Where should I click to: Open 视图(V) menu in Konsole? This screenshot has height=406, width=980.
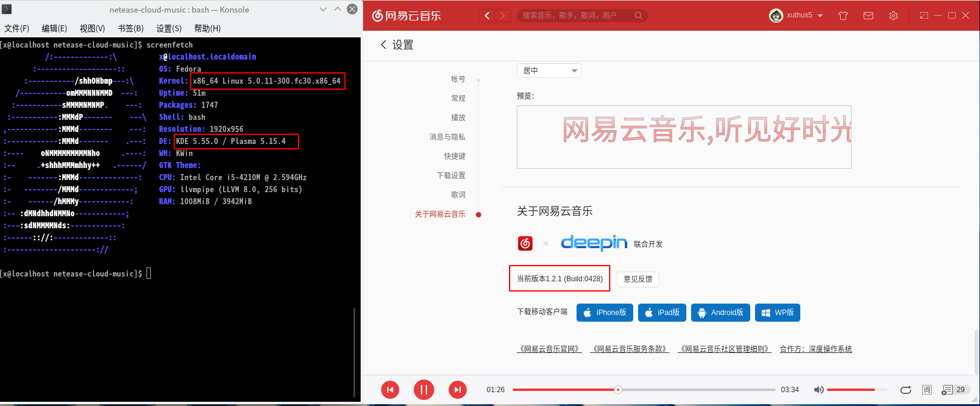pos(92,28)
